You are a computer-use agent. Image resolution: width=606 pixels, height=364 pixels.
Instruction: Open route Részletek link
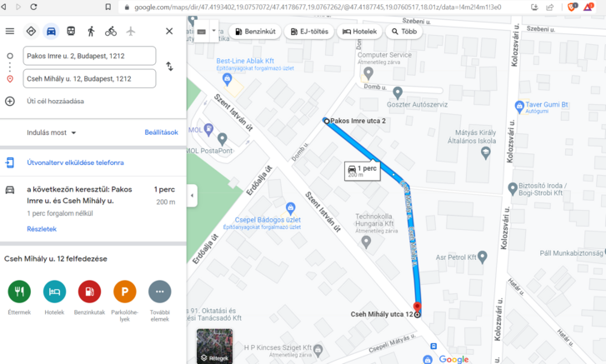coord(42,229)
